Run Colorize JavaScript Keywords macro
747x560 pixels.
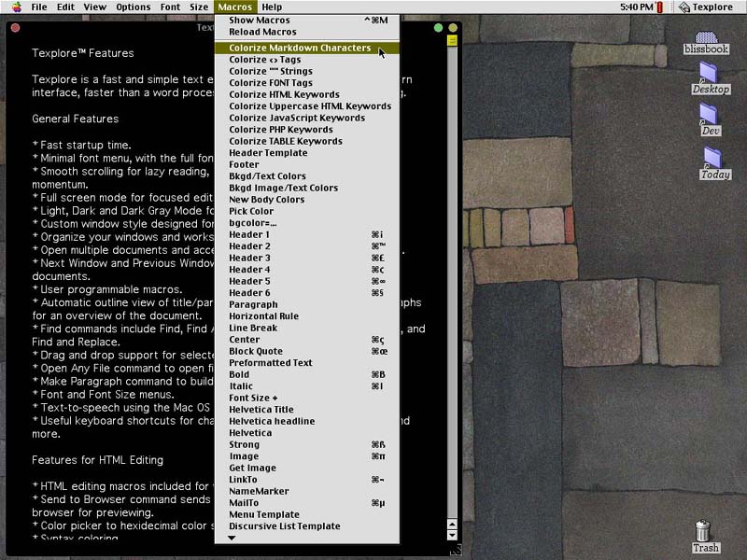[x=307, y=118]
